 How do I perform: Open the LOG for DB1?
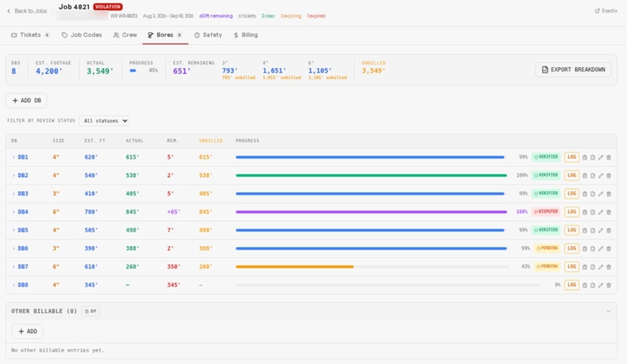click(571, 157)
